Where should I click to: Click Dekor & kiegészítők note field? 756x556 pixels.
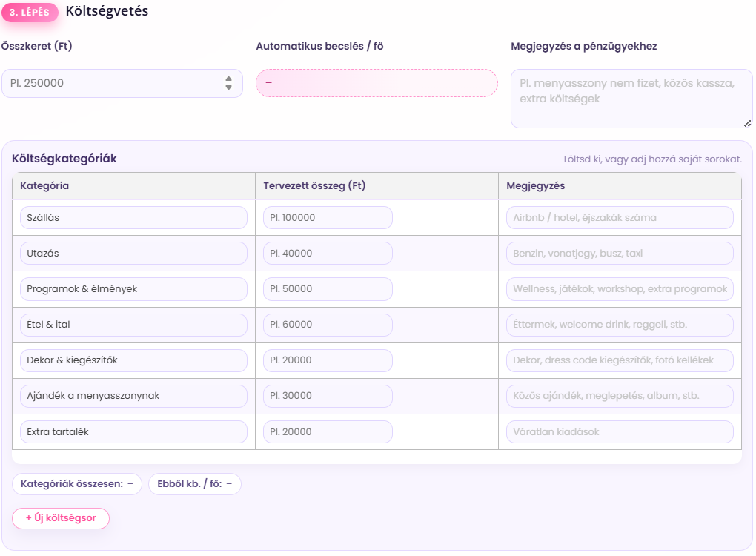coord(620,360)
